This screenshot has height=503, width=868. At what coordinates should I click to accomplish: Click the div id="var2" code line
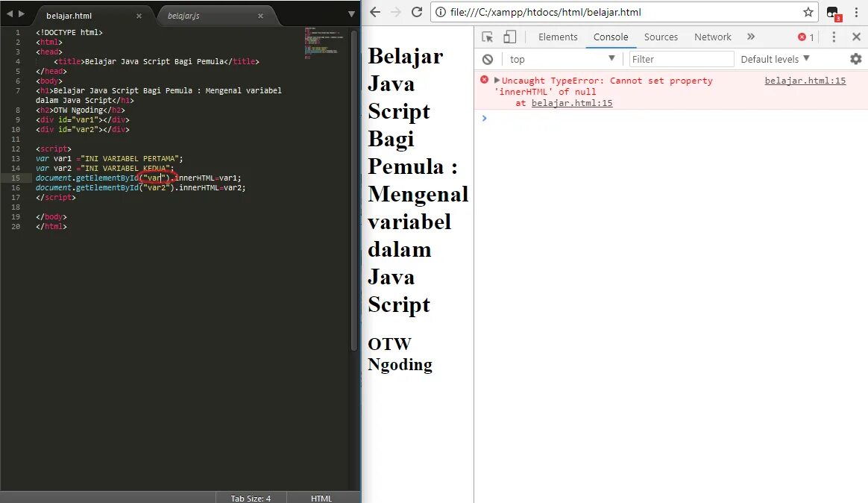point(83,130)
